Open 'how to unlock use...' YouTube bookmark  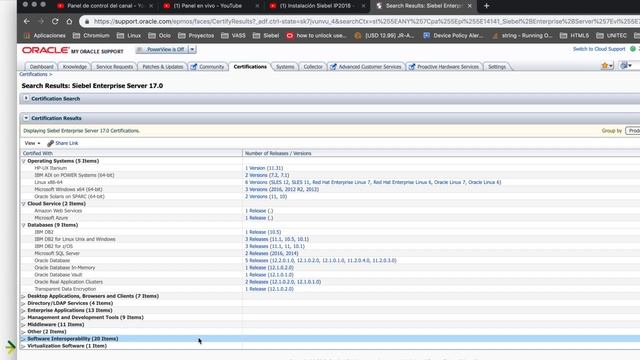[x=316, y=36]
